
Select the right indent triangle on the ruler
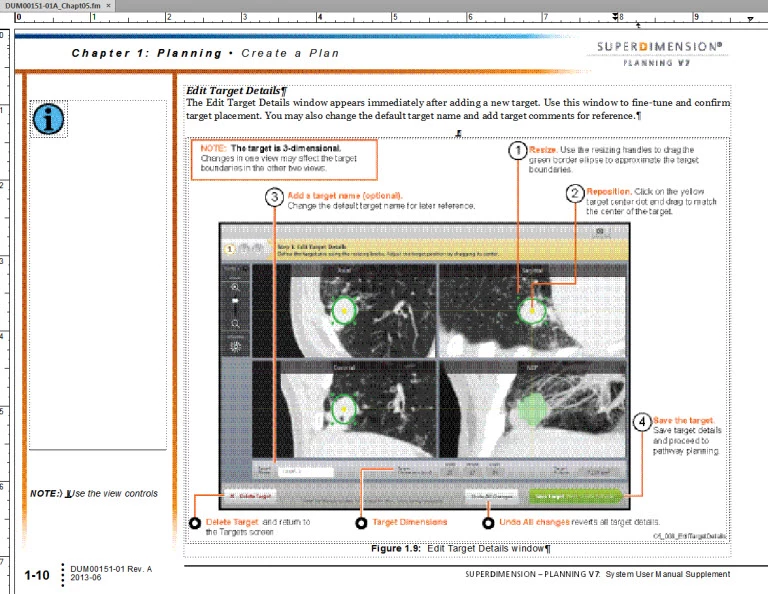tap(750, 19)
